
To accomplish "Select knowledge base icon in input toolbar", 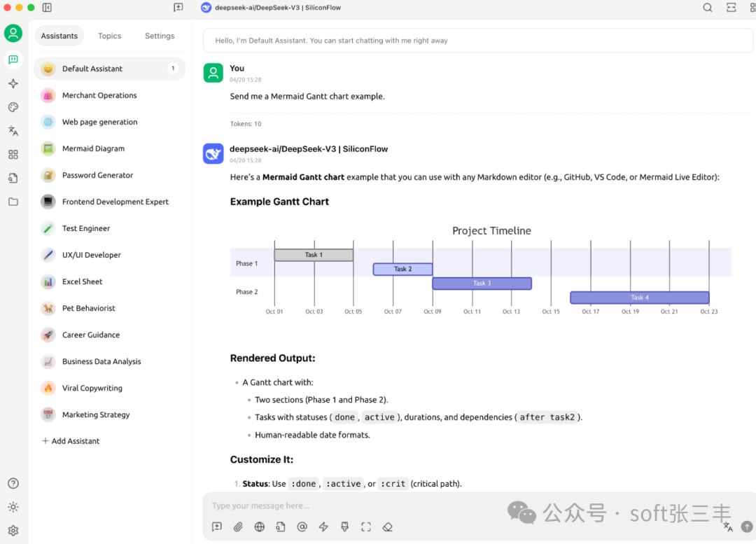I will coord(281,526).
